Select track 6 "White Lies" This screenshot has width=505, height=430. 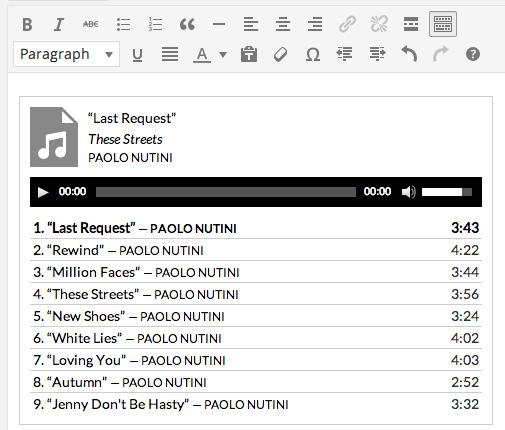tap(256, 338)
